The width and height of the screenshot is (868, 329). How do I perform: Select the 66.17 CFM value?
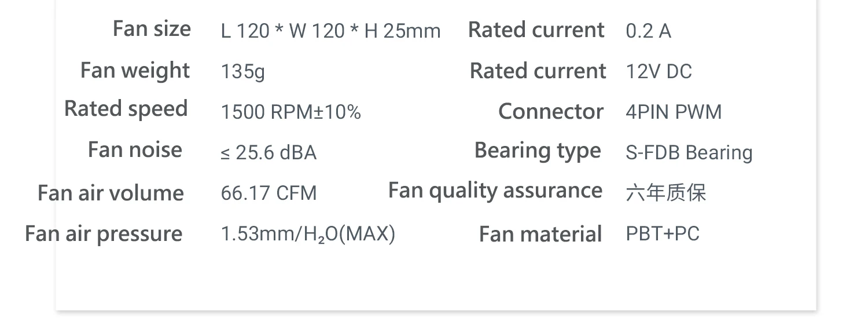coord(269,193)
